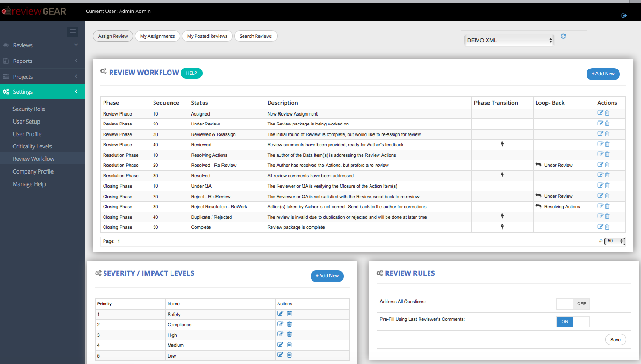Open Search Reviews
The height and width of the screenshot is (364, 641).
point(256,36)
